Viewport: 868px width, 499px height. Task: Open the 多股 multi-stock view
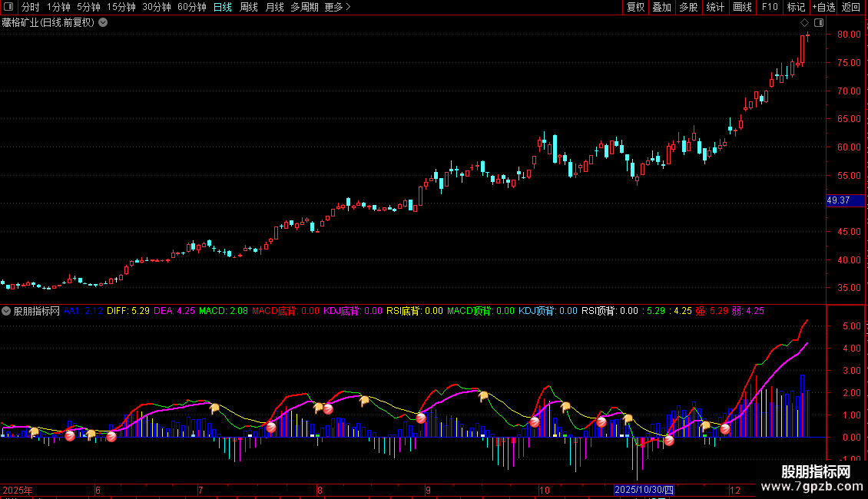point(688,7)
